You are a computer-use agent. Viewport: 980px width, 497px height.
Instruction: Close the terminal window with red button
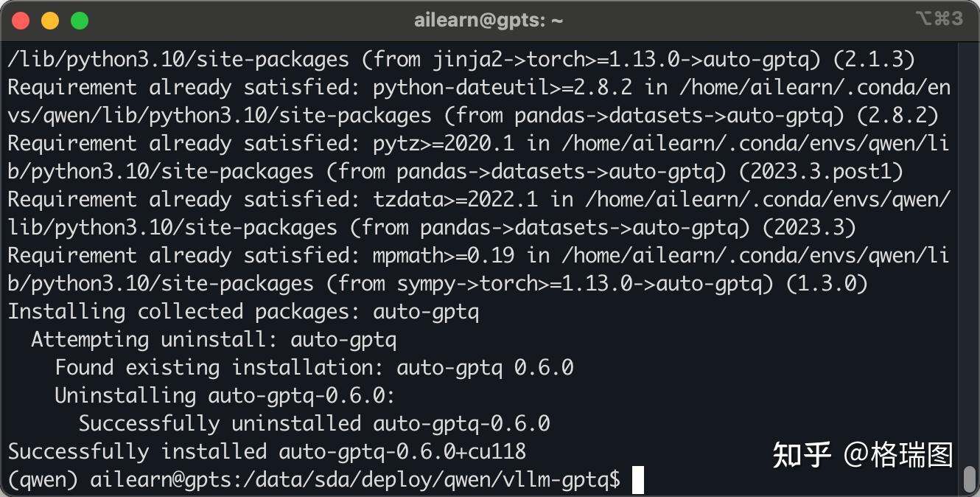click(21, 21)
